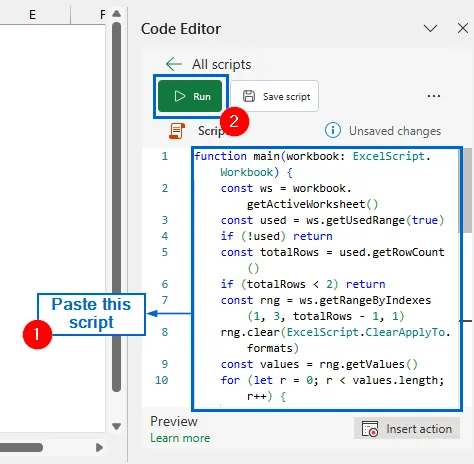Click the horizontal scrollbar right arrow

coord(99,447)
